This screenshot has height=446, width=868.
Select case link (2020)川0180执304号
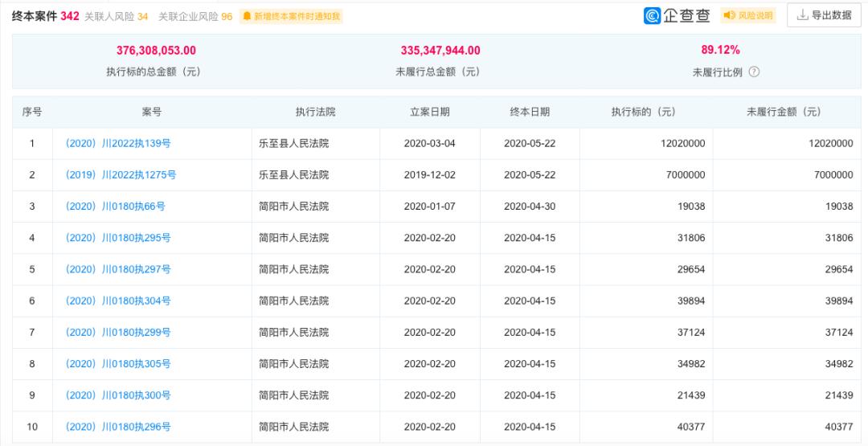pyautogui.click(x=118, y=301)
